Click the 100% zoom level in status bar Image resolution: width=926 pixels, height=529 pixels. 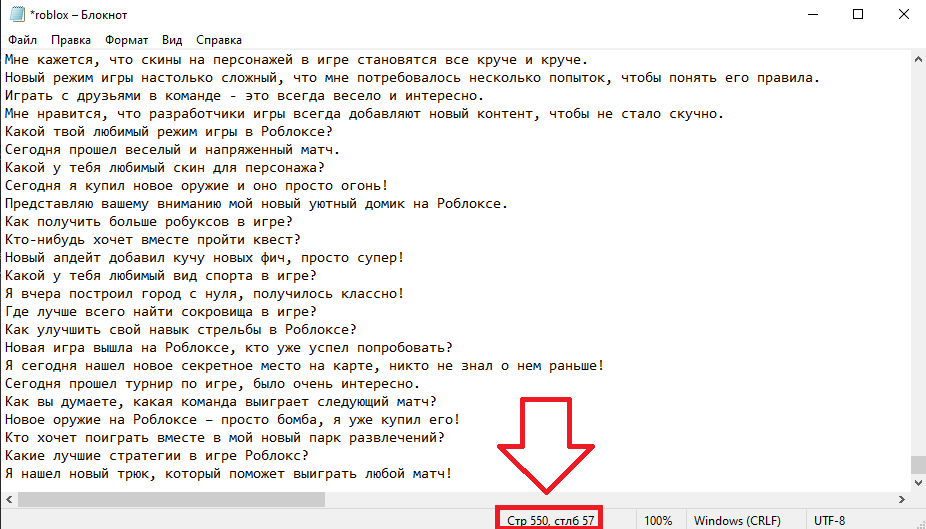[658, 520]
